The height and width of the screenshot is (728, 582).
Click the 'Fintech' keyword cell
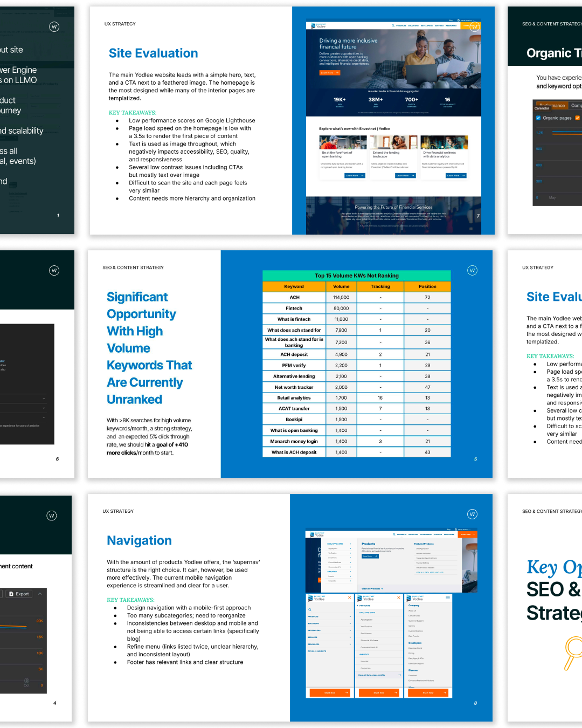294,308
